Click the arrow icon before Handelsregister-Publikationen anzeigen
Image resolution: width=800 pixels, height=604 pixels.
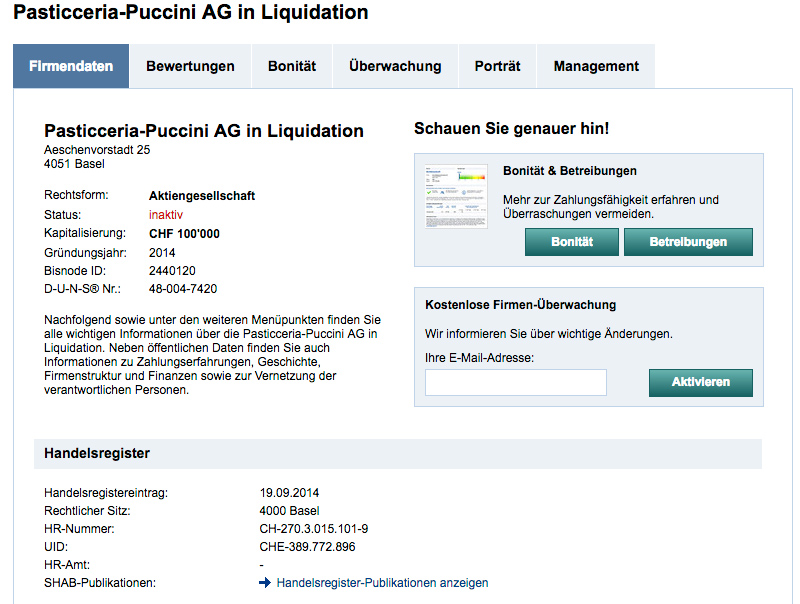click(x=265, y=583)
